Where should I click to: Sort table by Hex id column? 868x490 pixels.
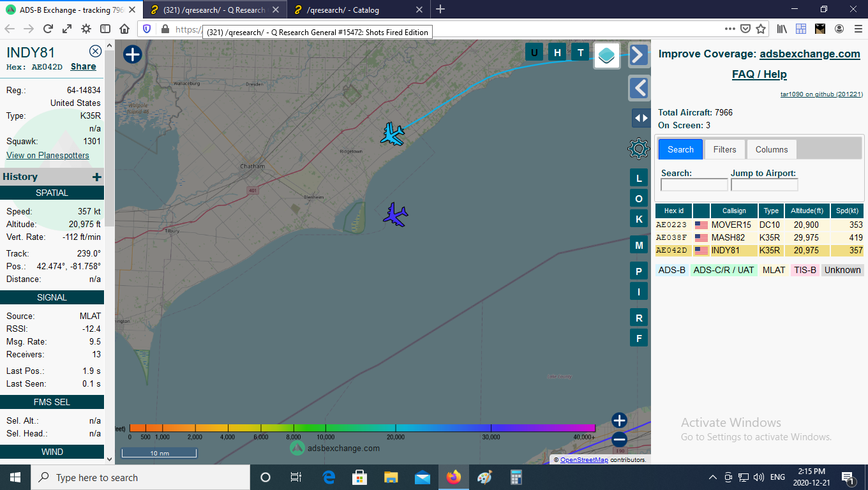pos(674,211)
